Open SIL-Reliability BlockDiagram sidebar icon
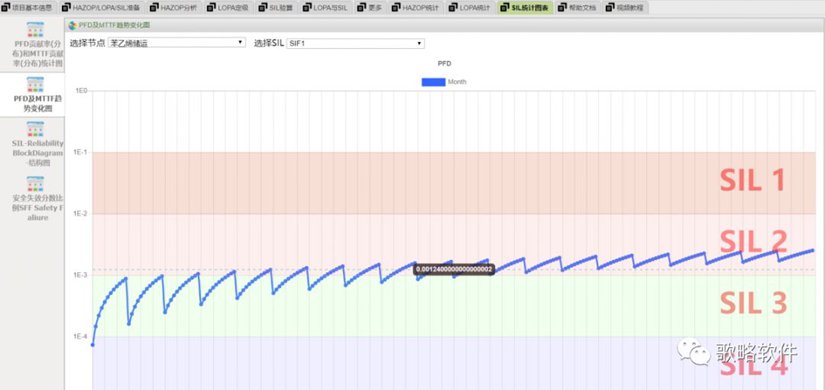825x390 pixels. coord(35,129)
